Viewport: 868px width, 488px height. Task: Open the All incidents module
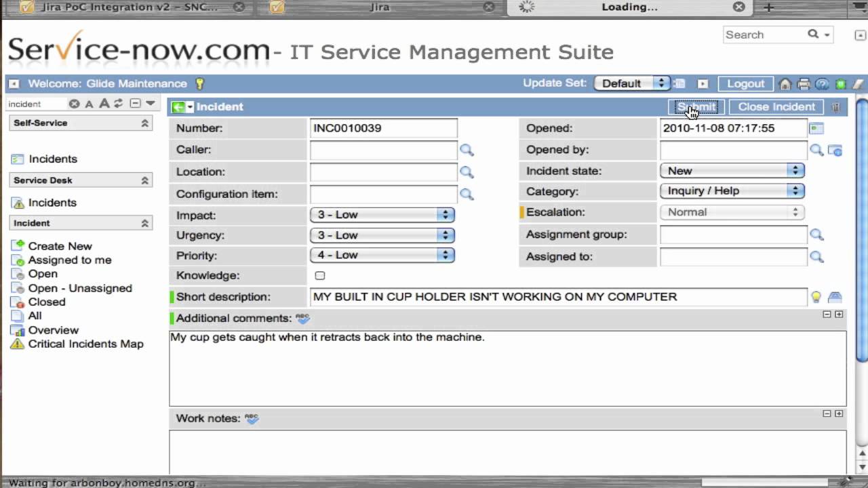35,316
